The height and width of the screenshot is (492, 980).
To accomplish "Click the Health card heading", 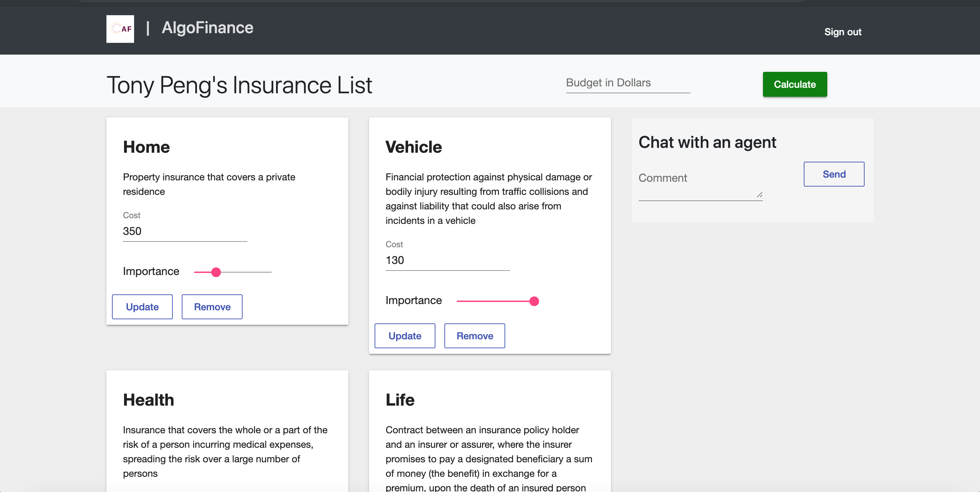I will pos(148,400).
